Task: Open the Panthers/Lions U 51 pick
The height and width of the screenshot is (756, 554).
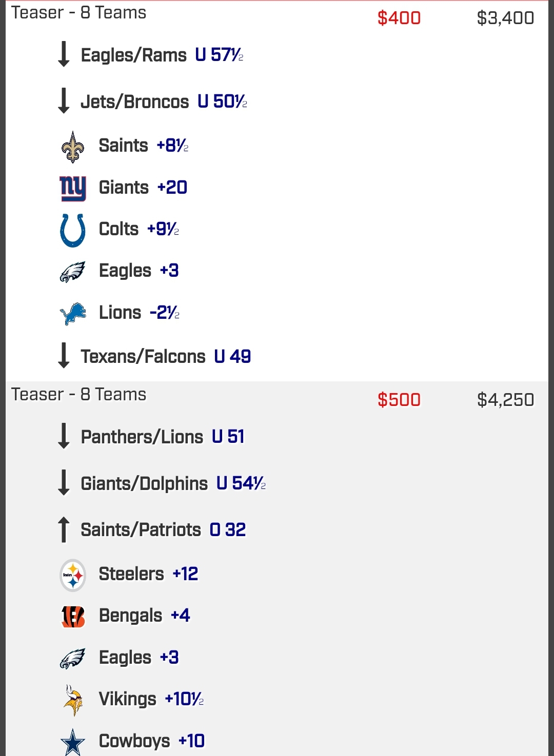Action: pos(162,437)
